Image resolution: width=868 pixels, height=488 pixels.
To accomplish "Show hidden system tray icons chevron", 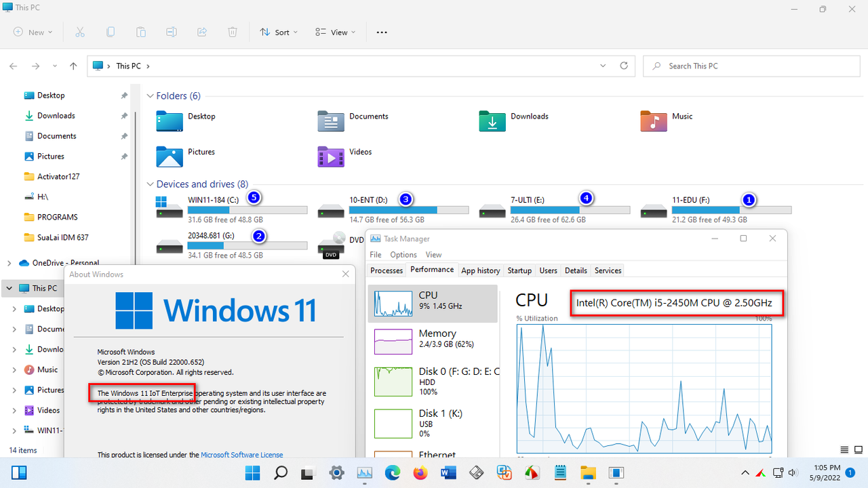I will click(745, 472).
